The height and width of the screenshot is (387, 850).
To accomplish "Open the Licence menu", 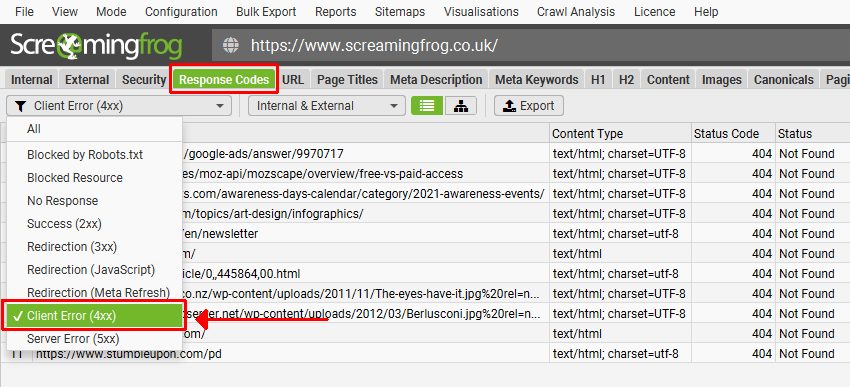I will pyautogui.click(x=655, y=11).
